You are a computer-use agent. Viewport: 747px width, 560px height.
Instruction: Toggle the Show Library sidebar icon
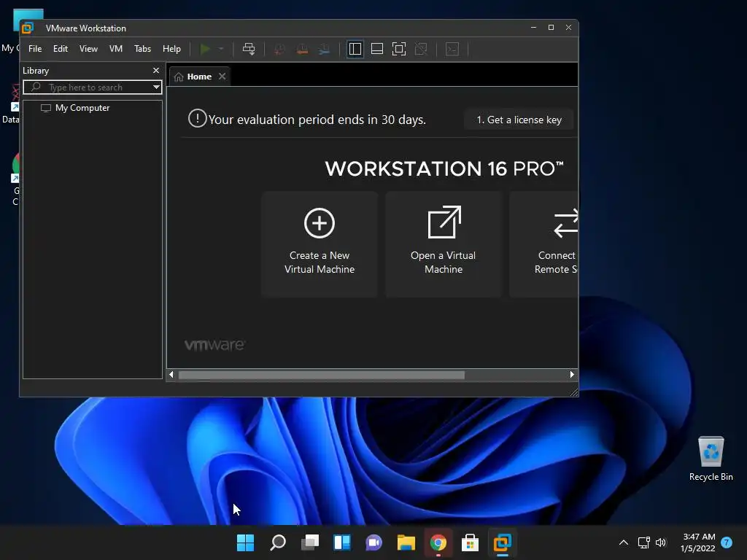point(355,49)
